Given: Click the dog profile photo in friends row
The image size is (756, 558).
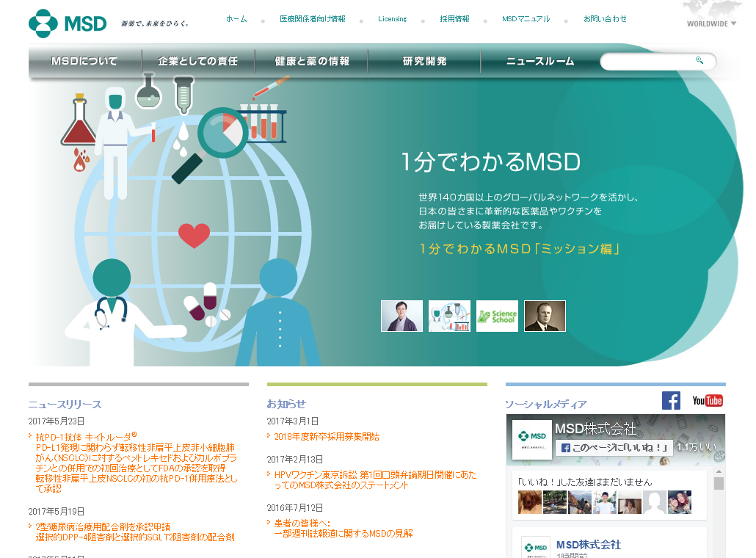Looking at the screenshot, I should 529,502.
